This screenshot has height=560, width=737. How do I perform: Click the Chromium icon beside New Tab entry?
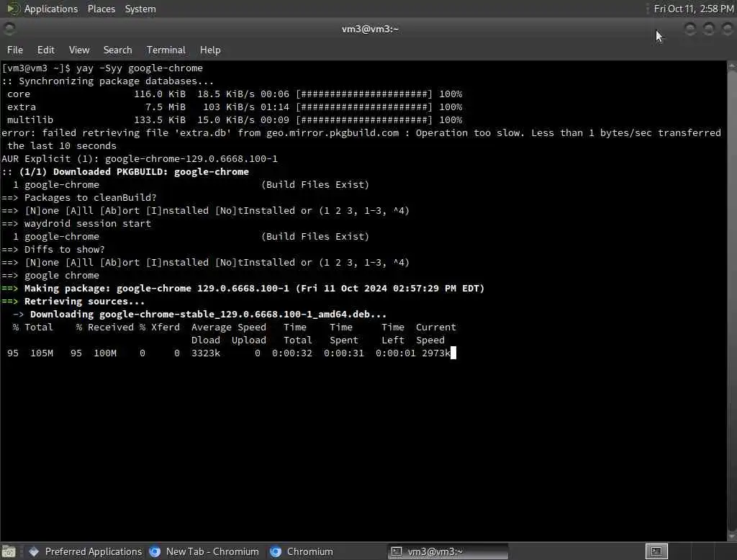pyautogui.click(x=155, y=551)
